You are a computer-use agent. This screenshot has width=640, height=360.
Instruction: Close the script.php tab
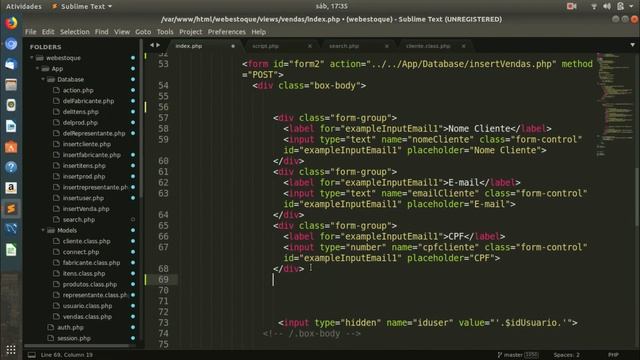tap(310, 46)
